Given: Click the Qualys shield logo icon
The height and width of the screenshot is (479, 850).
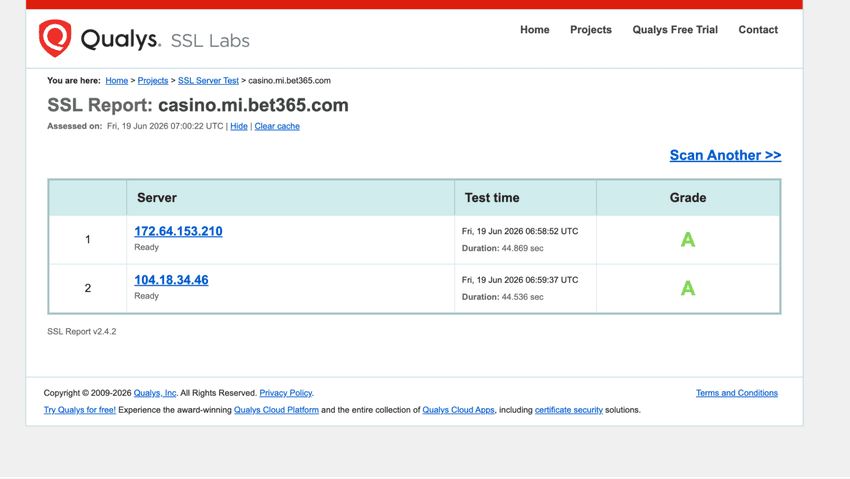Looking at the screenshot, I should (55, 38).
